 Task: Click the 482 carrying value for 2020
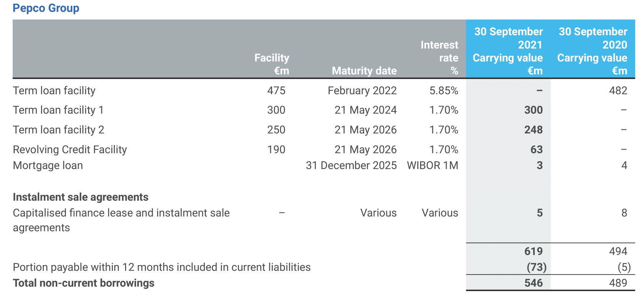(x=618, y=91)
